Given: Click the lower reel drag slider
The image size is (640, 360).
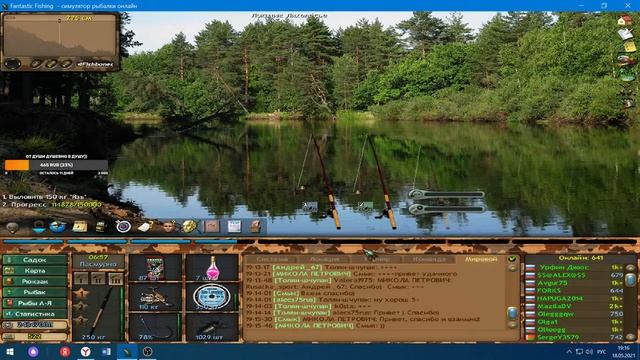Looking at the screenshot, I should (x=447, y=209).
